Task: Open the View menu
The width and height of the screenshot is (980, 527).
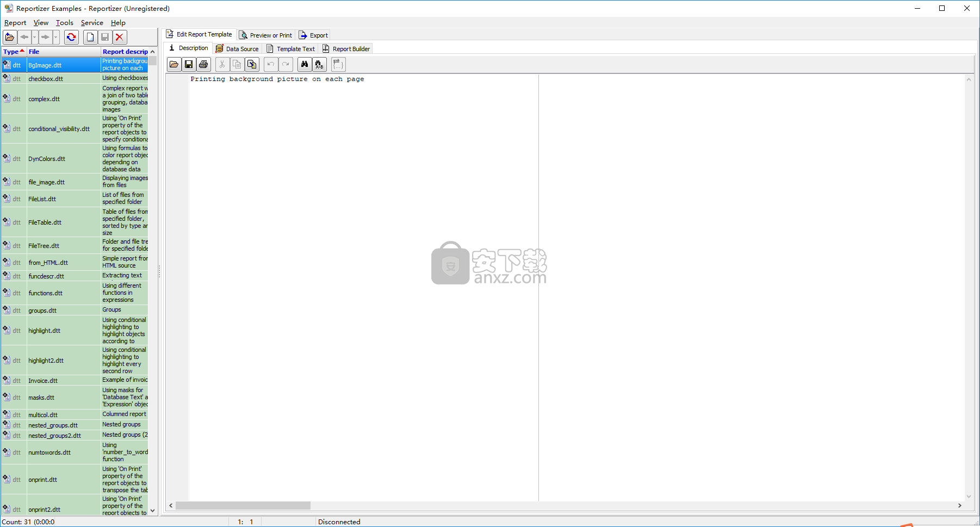Action: tap(41, 23)
